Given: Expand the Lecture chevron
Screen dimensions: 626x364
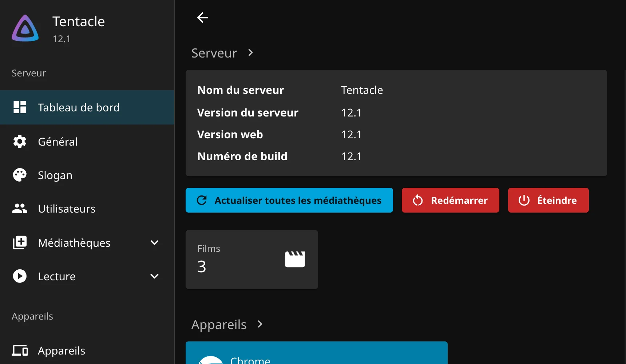Looking at the screenshot, I should point(154,276).
